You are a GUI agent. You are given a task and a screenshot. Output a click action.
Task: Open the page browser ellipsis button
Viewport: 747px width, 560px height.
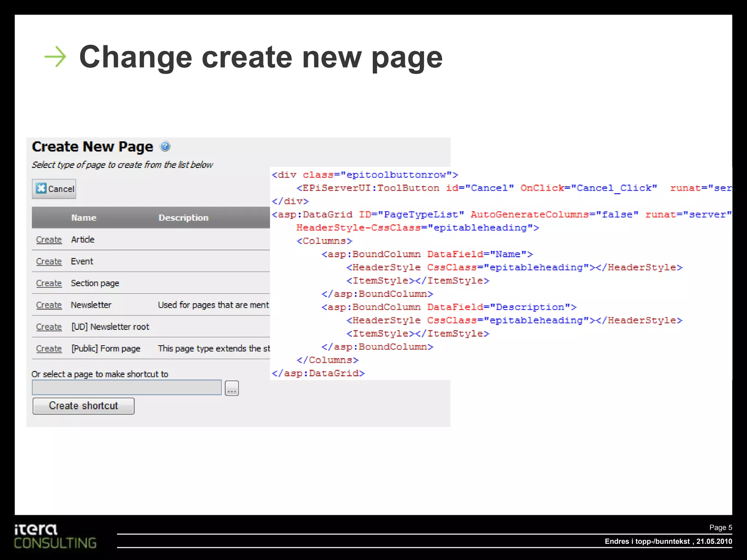coord(232,388)
